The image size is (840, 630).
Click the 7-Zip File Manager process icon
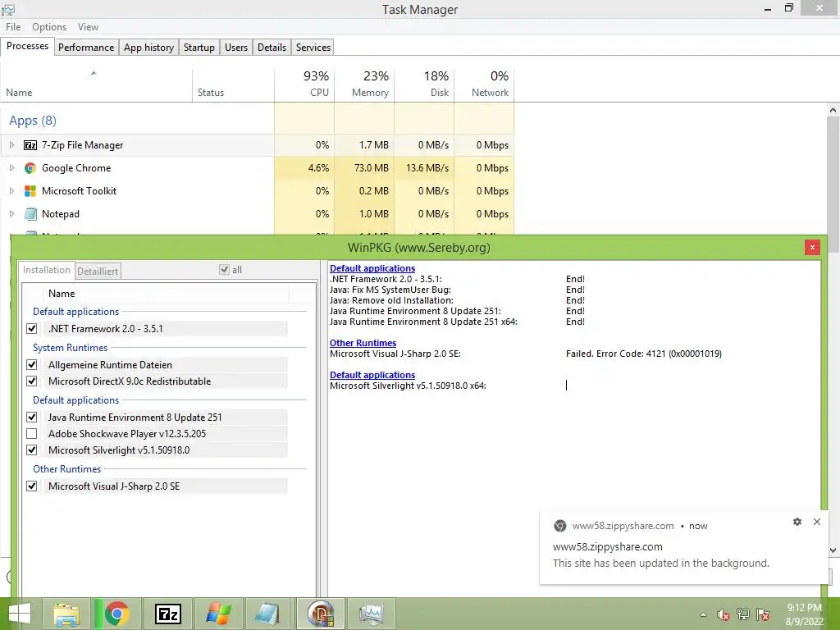[x=30, y=145]
